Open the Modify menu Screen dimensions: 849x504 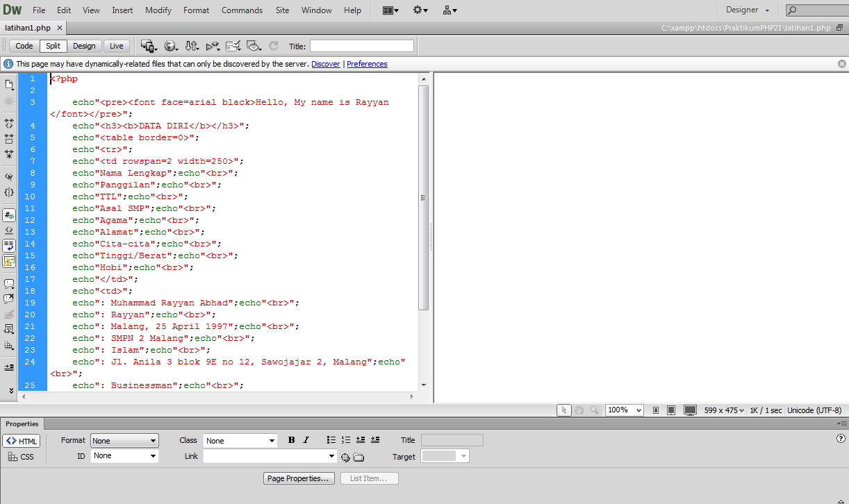(x=158, y=10)
